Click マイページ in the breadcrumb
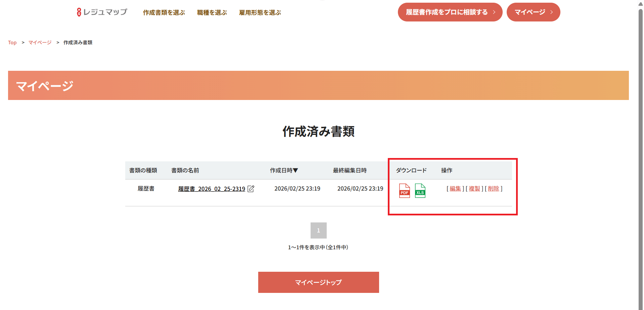 point(40,43)
